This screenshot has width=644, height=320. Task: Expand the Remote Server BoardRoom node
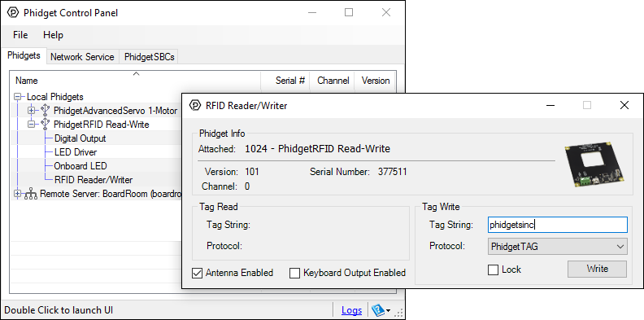[x=18, y=193]
